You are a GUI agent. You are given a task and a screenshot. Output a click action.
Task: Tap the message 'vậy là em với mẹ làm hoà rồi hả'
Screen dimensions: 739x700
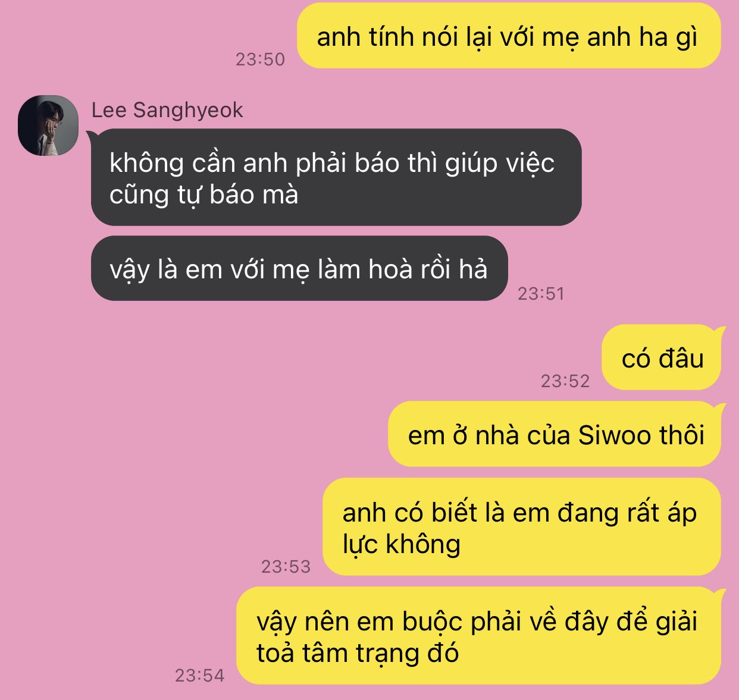click(x=299, y=268)
